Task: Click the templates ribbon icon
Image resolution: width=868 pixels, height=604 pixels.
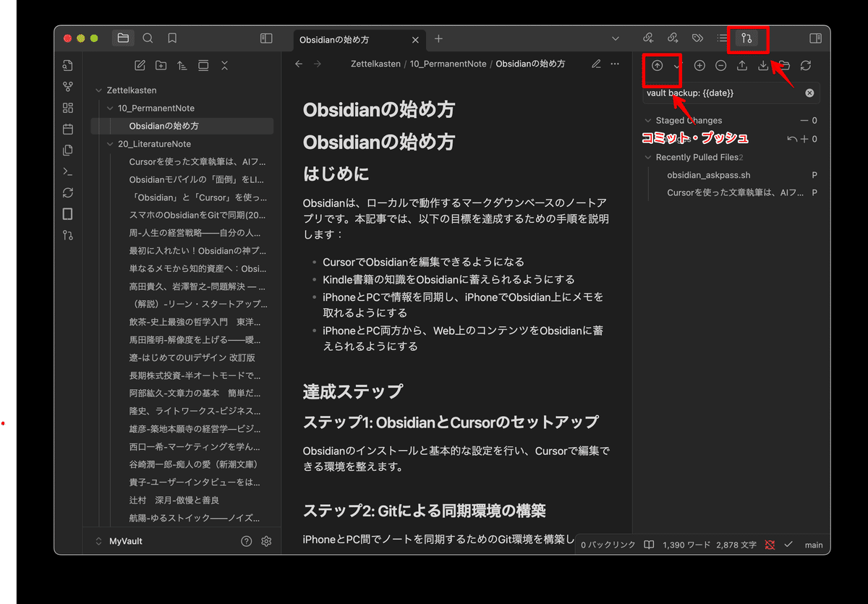Action: (x=68, y=150)
